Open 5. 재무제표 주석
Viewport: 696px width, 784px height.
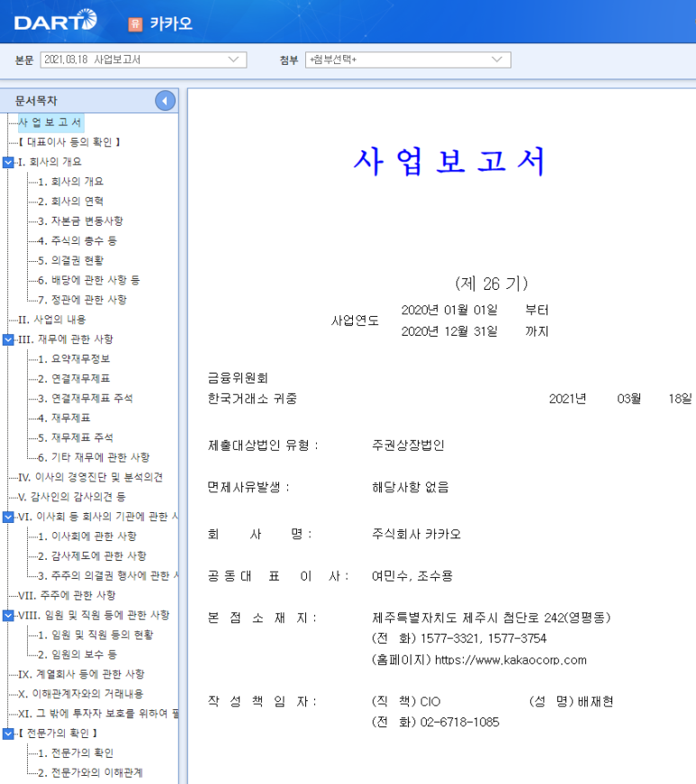(x=76, y=438)
